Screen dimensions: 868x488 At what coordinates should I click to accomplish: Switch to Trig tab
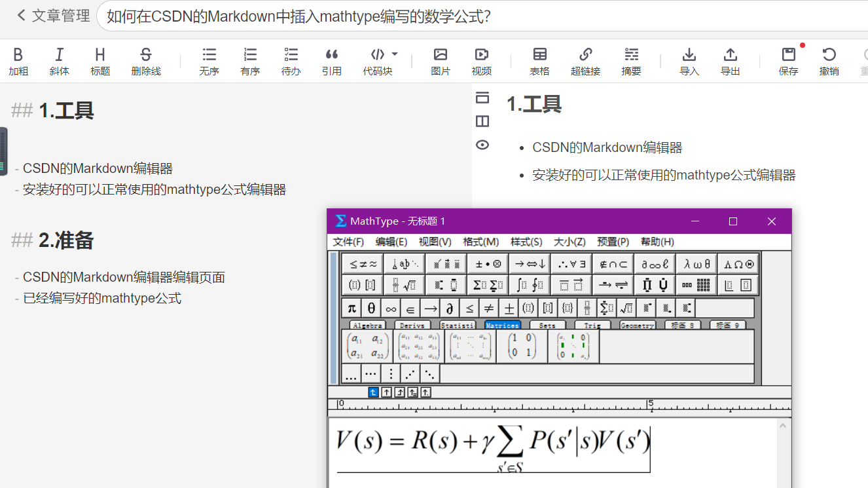(592, 325)
